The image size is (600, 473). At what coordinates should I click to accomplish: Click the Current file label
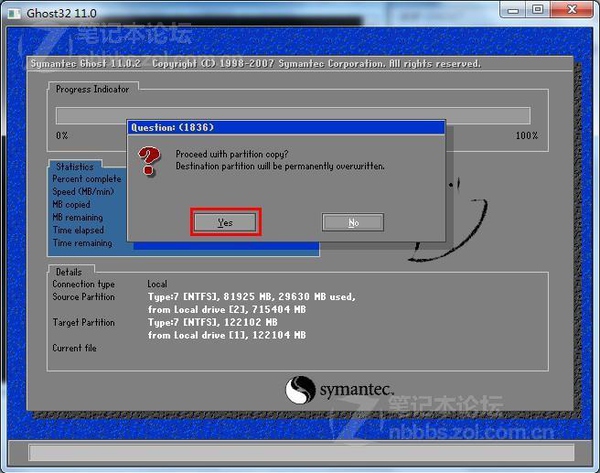[75, 348]
